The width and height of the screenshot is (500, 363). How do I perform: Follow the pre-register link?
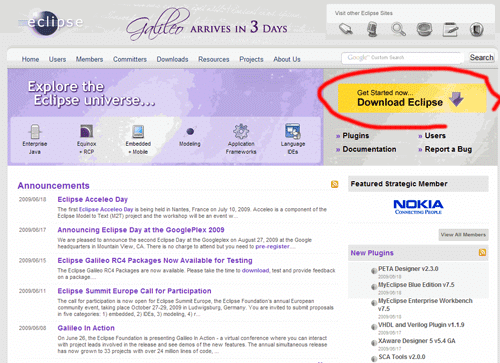(272, 247)
